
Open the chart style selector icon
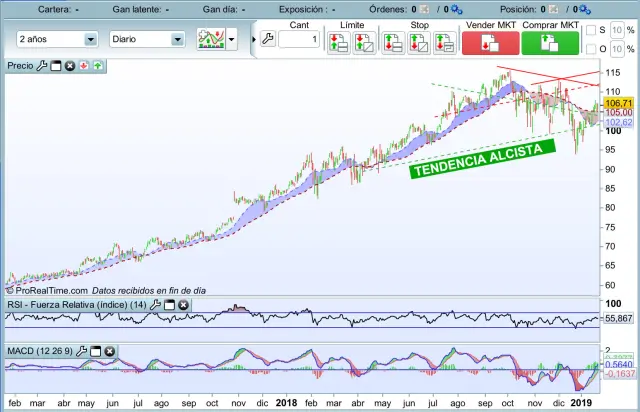(211, 39)
